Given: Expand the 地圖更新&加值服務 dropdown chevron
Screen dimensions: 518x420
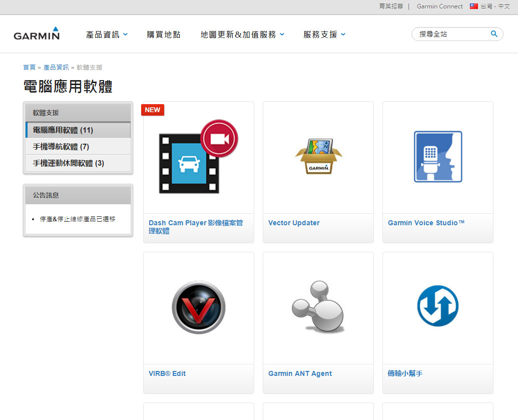Looking at the screenshot, I should 282,34.
